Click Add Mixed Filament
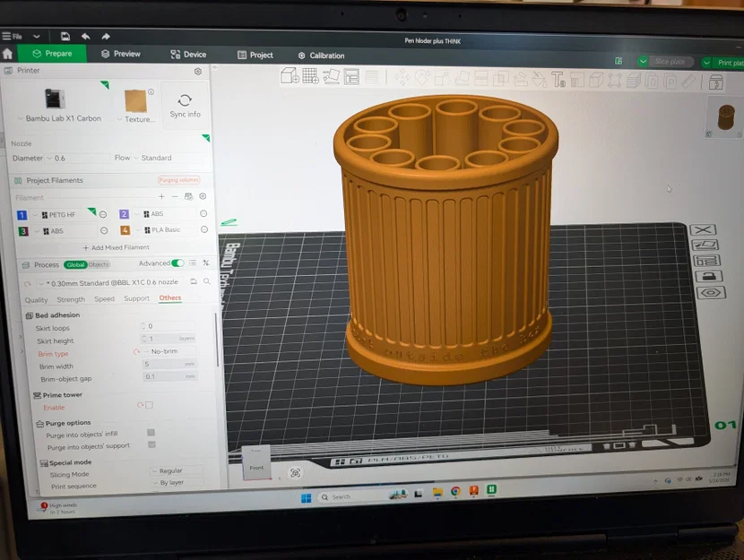The width and height of the screenshot is (744, 560). tap(116, 247)
